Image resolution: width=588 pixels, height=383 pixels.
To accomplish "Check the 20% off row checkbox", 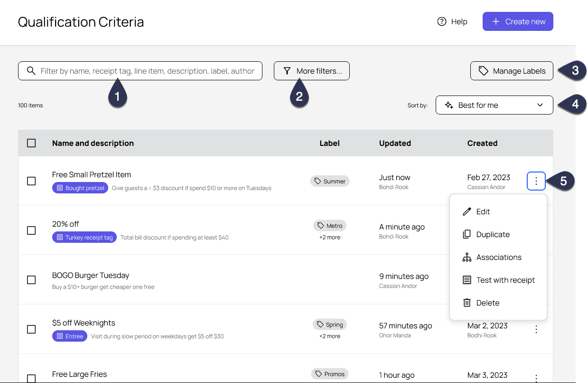I will click(x=31, y=230).
